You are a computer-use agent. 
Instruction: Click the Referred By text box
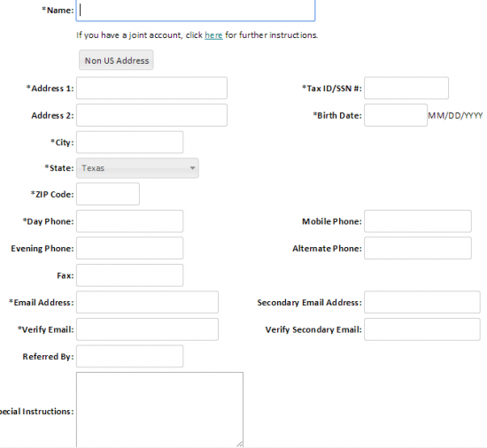click(x=130, y=356)
